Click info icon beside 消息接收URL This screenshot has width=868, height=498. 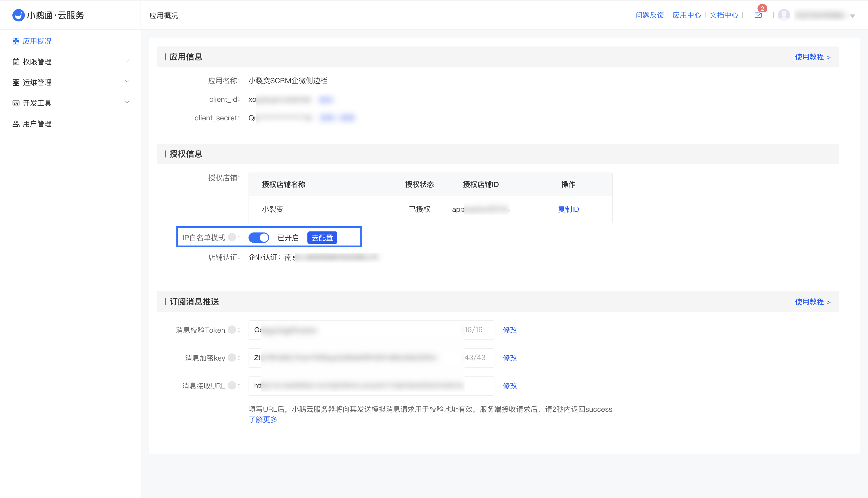(x=232, y=385)
